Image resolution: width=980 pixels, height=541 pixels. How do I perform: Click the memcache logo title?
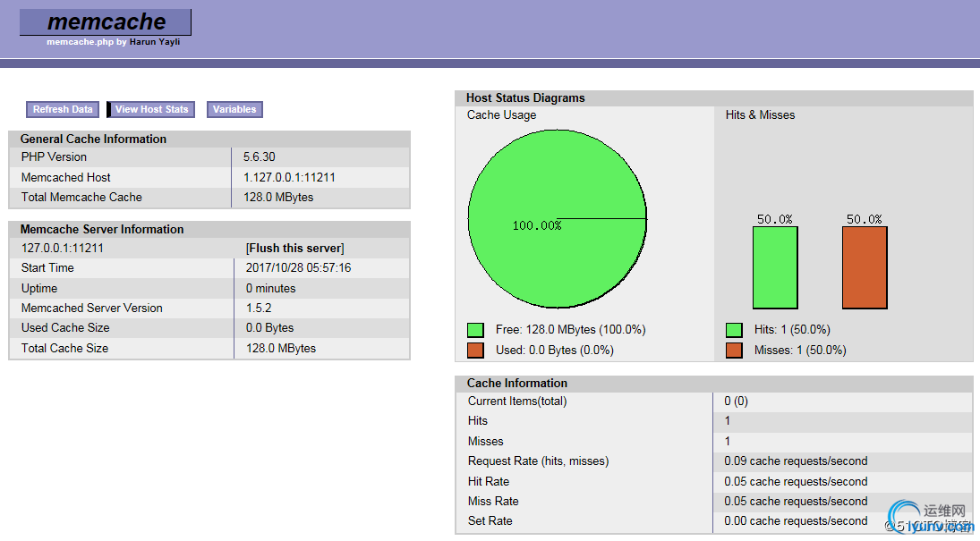[107, 21]
